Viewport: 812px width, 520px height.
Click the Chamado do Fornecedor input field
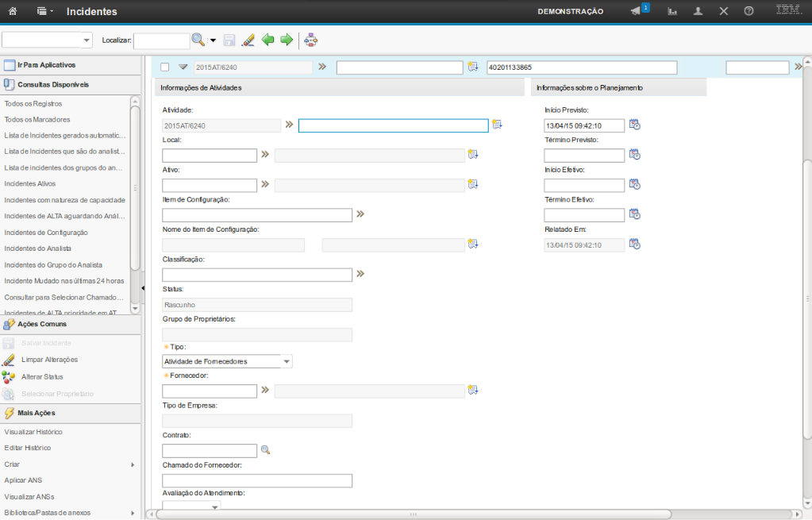[x=256, y=480]
